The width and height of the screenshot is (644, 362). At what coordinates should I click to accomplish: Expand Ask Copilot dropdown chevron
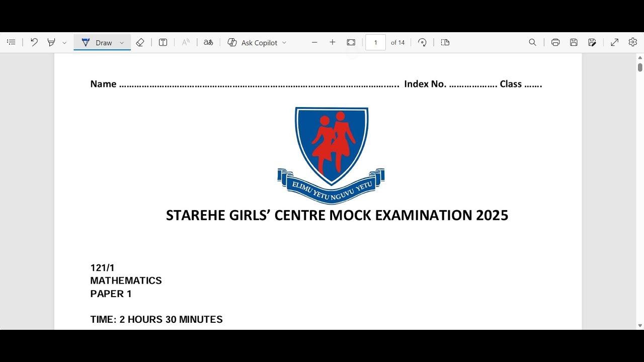coord(284,43)
